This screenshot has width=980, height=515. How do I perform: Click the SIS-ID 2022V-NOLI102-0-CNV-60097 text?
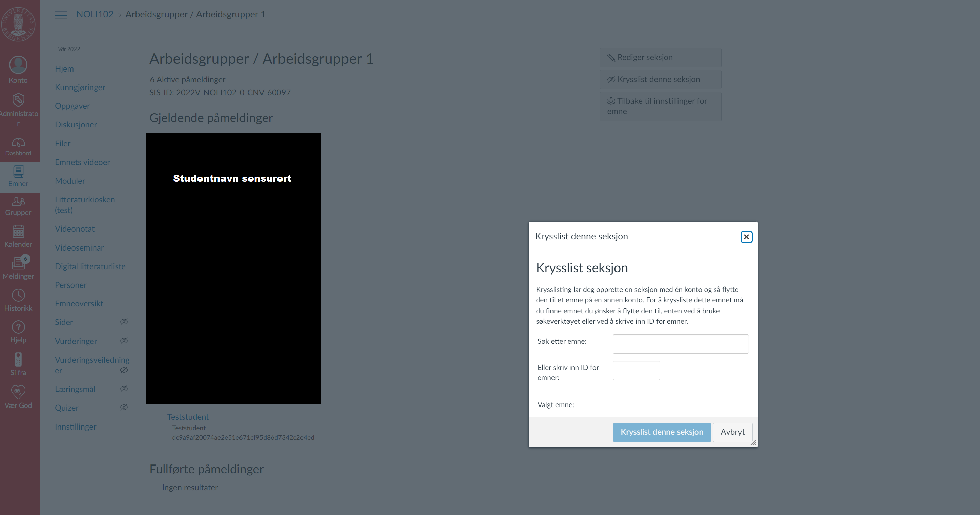220,93
